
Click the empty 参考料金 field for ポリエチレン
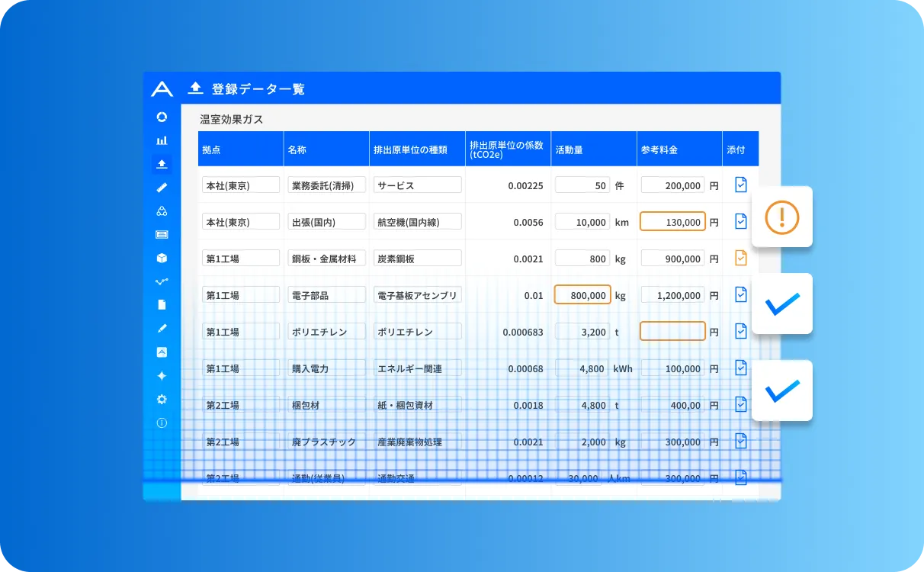(x=672, y=332)
